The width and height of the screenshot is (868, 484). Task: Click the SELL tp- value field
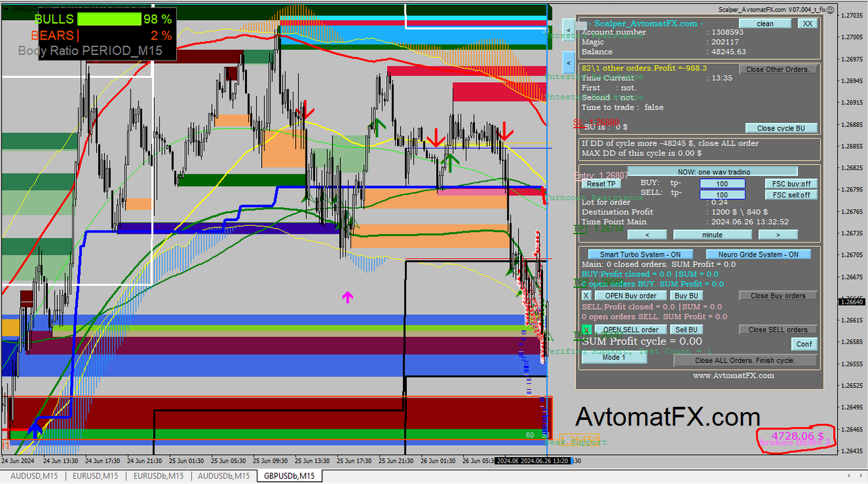[722, 195]
